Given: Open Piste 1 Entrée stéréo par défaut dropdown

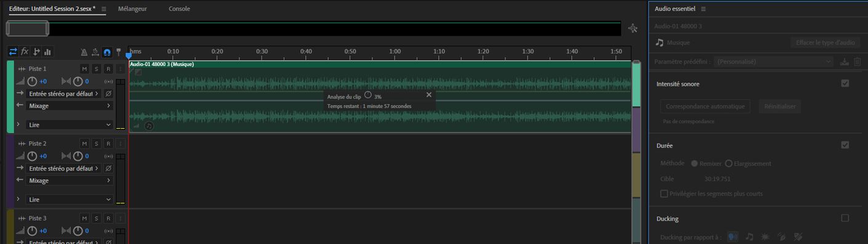Looking at the screenshot, I should (63, 94).
